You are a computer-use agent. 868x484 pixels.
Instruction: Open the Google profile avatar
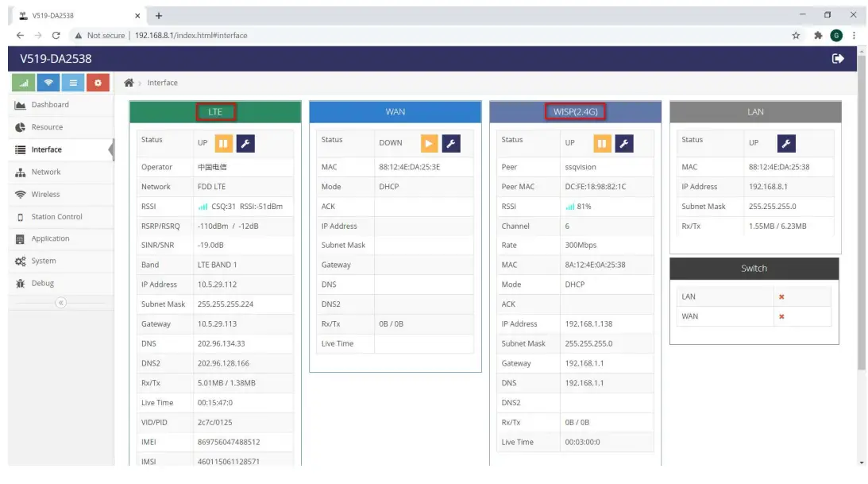[x=836, y=36]
